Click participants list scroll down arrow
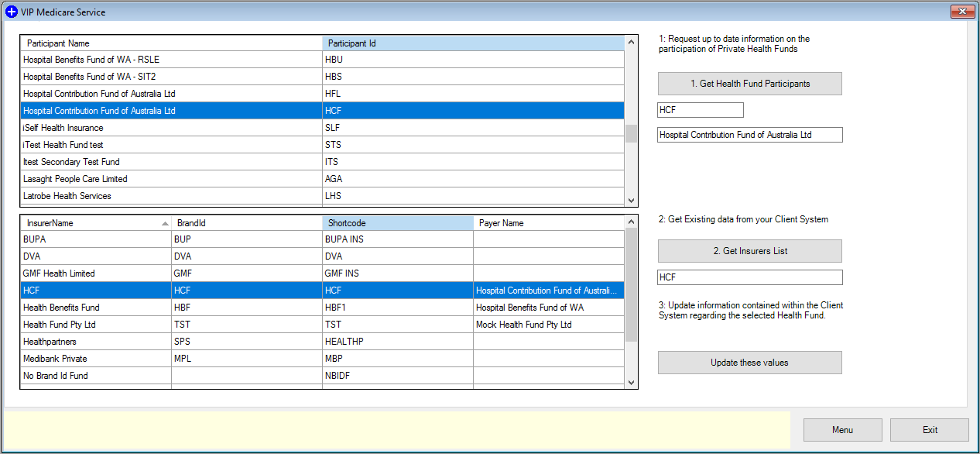980x454 pixels. 631,199
